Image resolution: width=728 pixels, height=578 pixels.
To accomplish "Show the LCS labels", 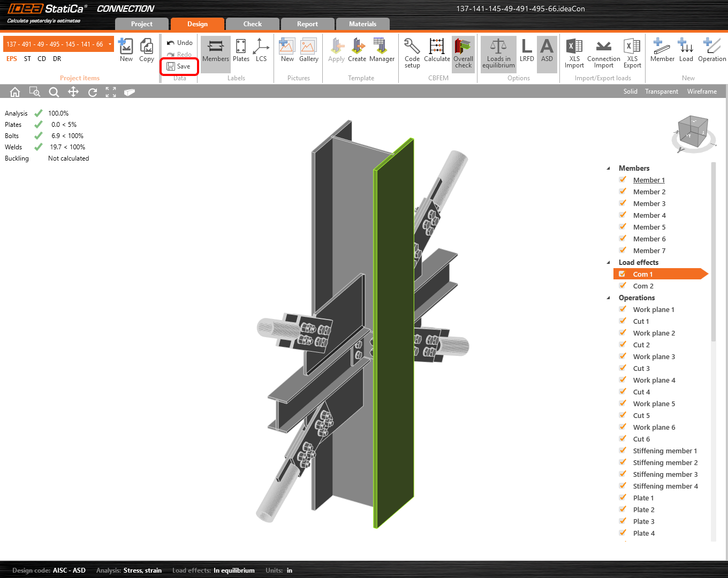I will 261,51.
